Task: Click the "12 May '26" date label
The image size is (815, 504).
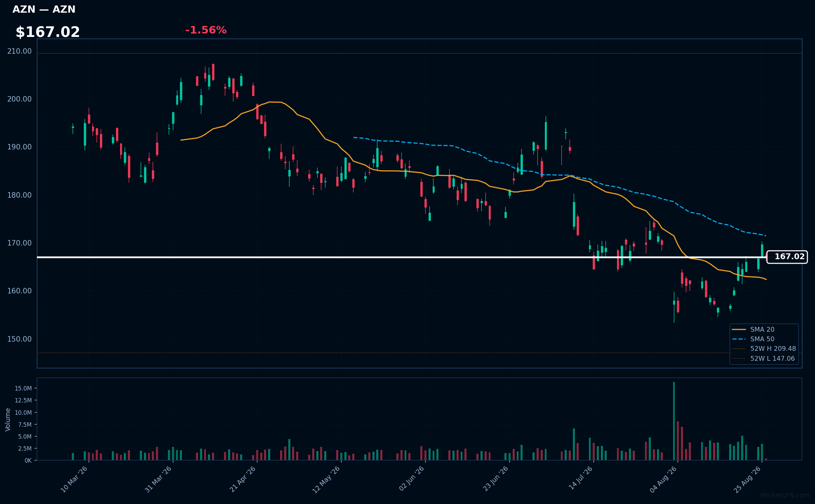Action: pyautogui.click(x=326, y=479)
